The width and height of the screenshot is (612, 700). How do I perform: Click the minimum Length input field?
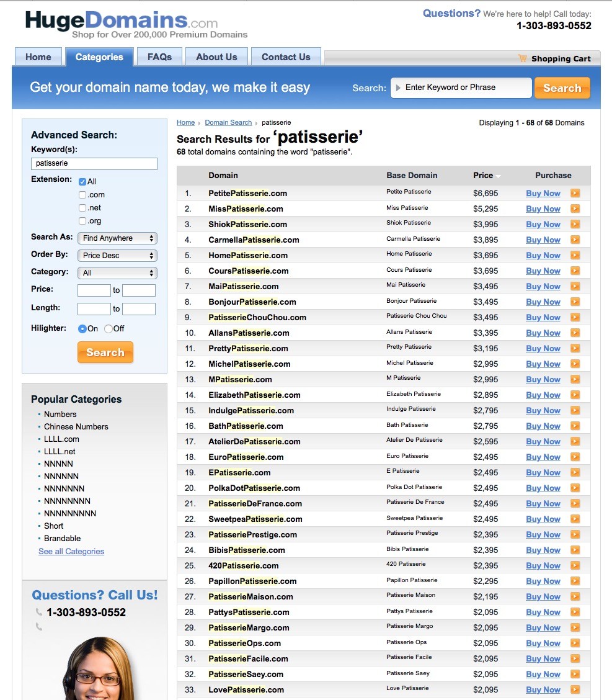click(94, 309)
